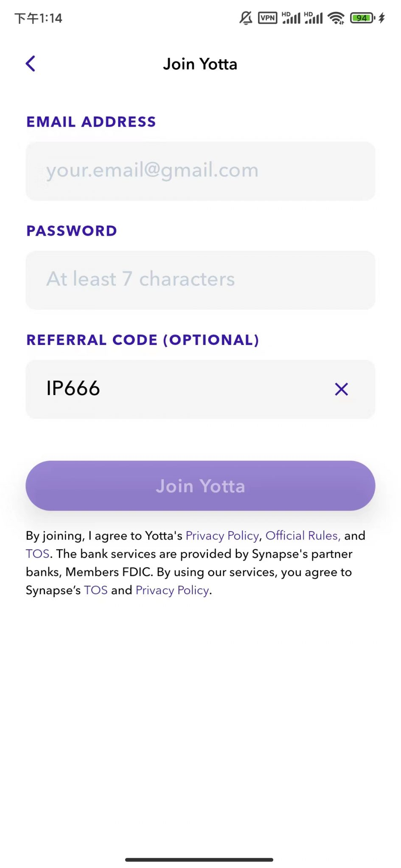
Task: Tap the VPN indicator in the status bar
Action: coord(268,18)
